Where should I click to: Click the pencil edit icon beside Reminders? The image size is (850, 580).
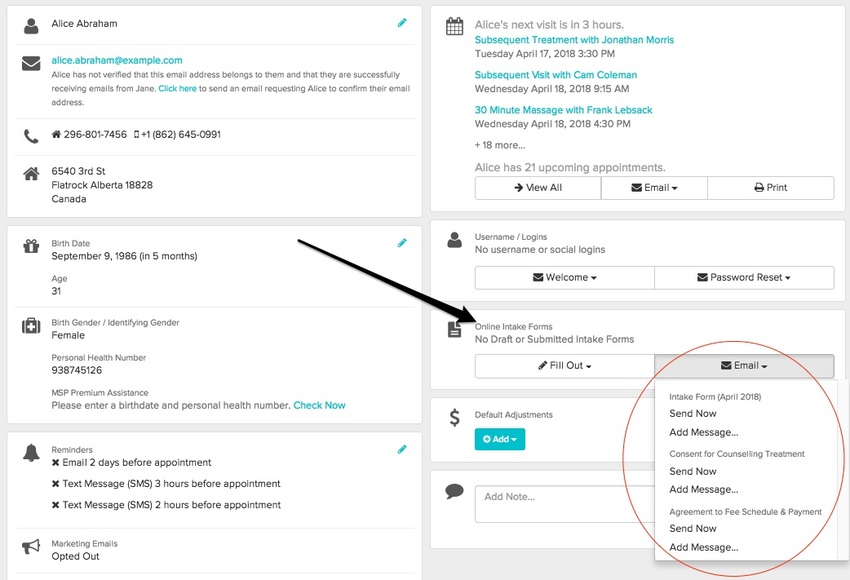(402, 449)
